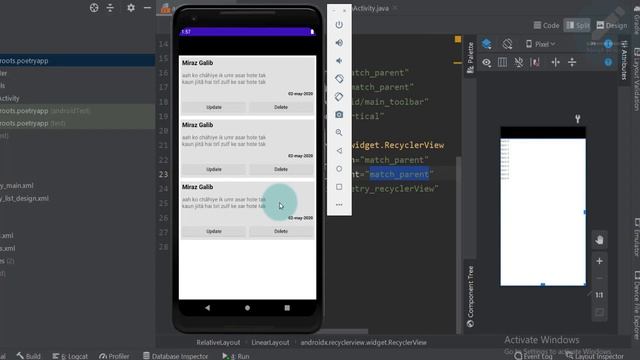Image resolution: width=640 pixels, height=360 pixels.
Task: Open the Profiler tool window
Action: (114, 356)
